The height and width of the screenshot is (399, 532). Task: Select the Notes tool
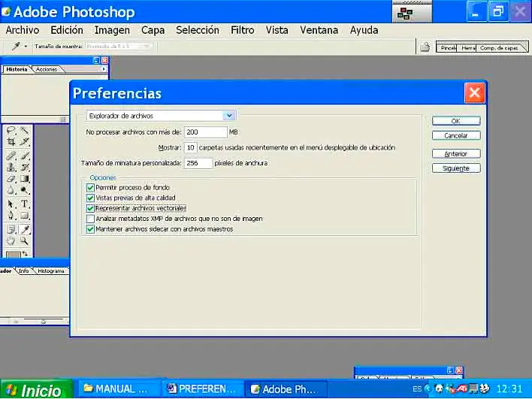11,230
